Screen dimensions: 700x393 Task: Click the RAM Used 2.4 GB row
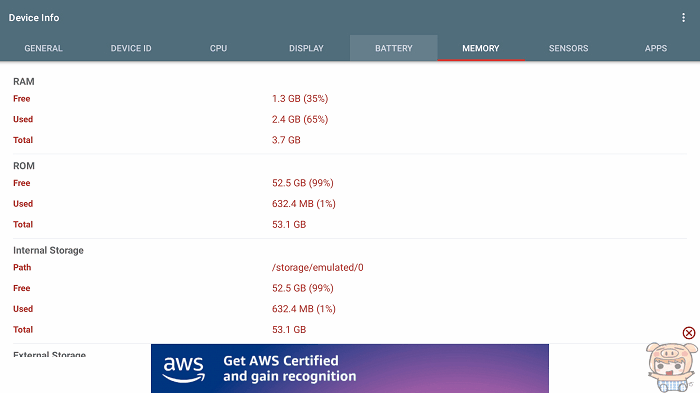click(x=350, y=119)
